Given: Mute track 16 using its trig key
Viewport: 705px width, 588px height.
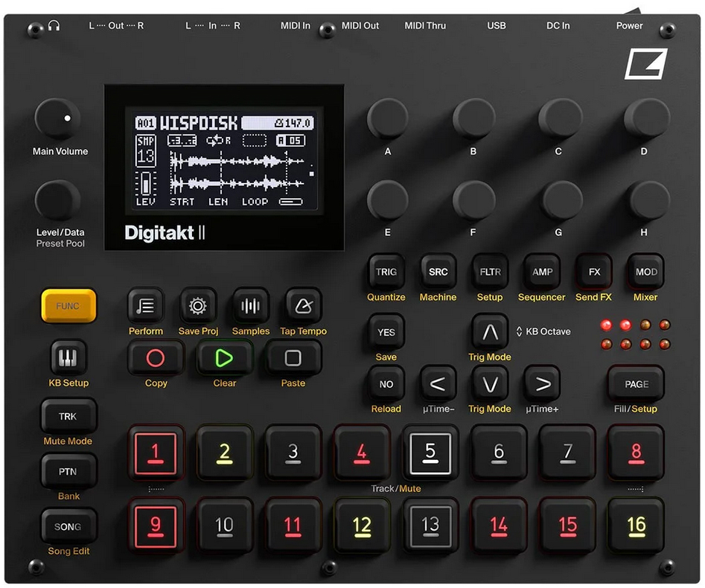Looking at the screenshot, I should [x=636, y=525].
